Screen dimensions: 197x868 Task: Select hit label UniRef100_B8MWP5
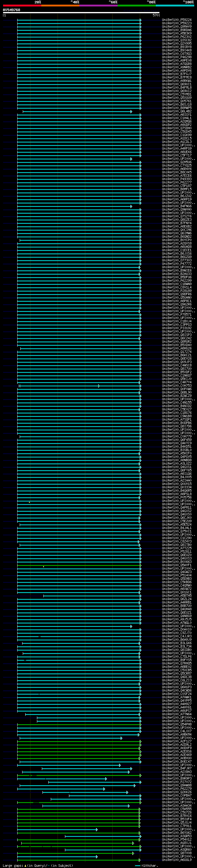pyautogui.click(x=177, y=108)
